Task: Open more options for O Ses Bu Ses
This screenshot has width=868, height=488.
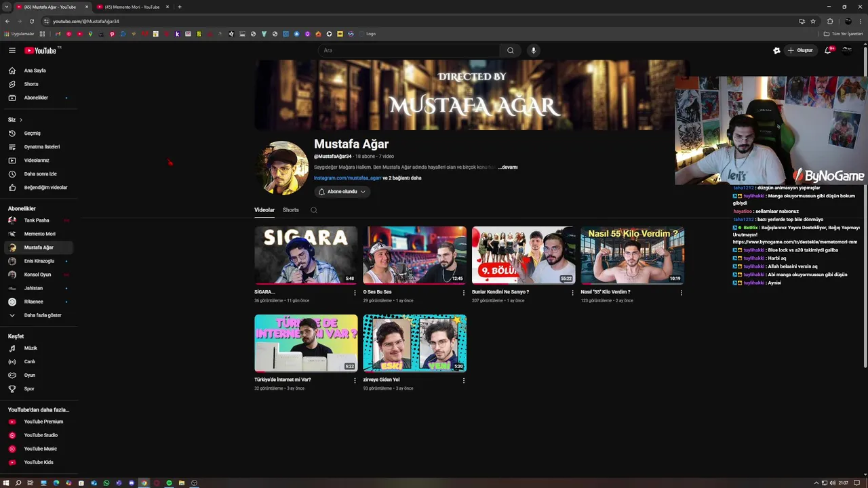Action: pyautogui.click(x=464, y=293)
